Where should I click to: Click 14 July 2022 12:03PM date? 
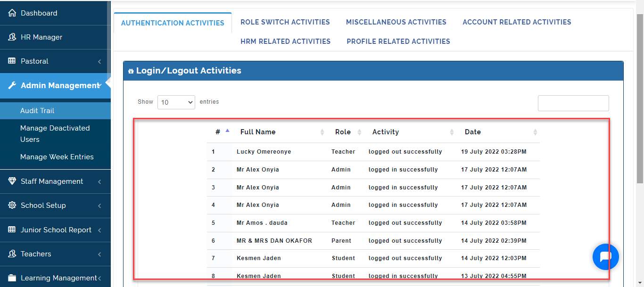494,258
